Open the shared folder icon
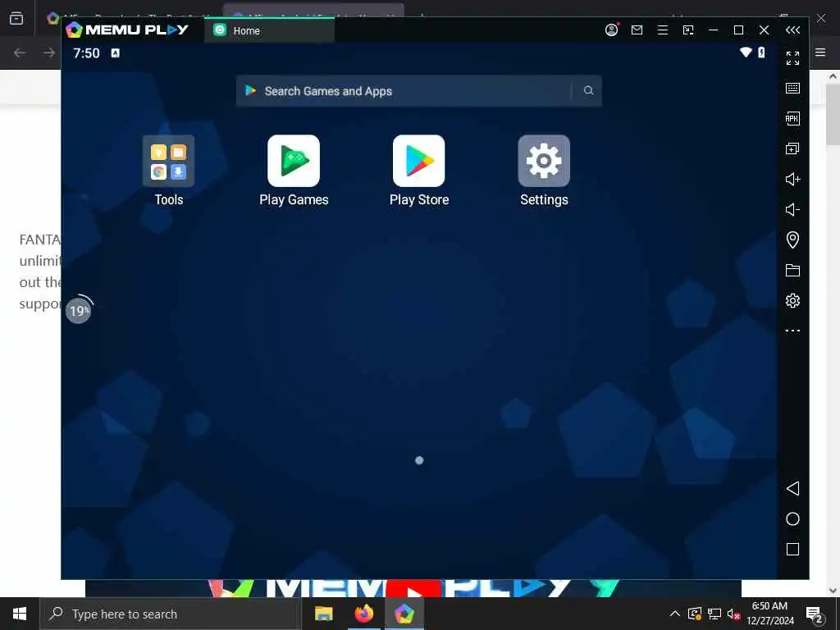Viewport: 840px width, 630px height. [793, 270]
